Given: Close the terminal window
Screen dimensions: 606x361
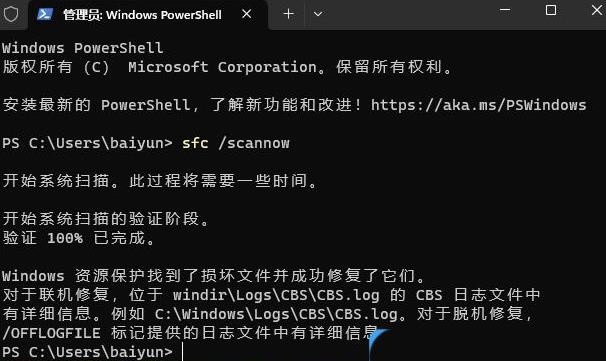Looking at the screenshot, I should click(x=597, y=10).
